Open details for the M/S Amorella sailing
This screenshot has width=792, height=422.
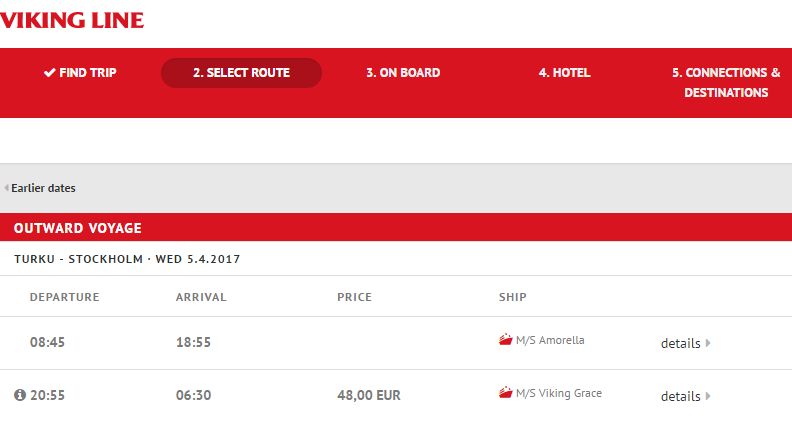click(x=680, y=343)
